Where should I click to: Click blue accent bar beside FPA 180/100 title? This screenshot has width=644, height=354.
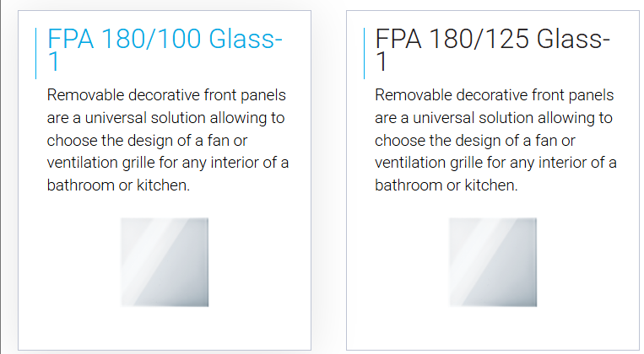(x=36, y=53)
